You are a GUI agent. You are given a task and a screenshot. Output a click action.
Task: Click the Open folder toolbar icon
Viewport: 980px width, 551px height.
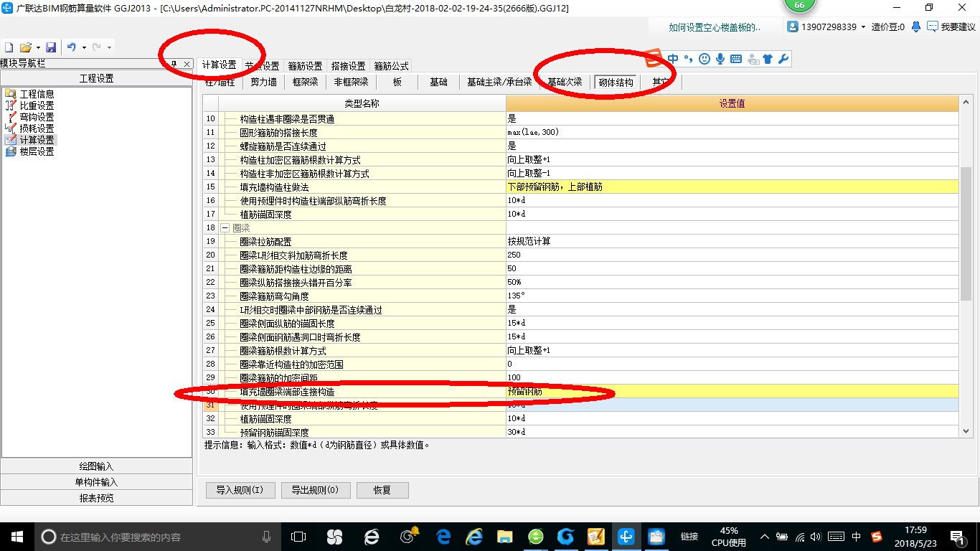pyautogui.click(x=25, y=47)
